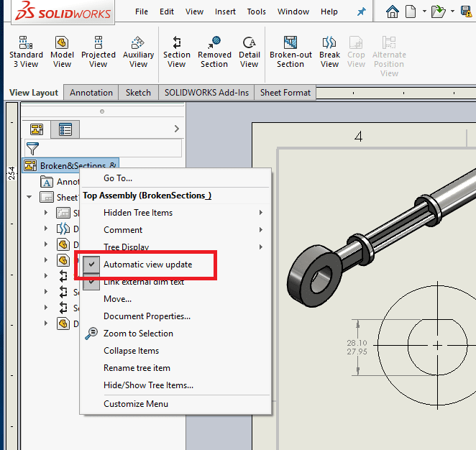Open the Window menu

(293, 12)
